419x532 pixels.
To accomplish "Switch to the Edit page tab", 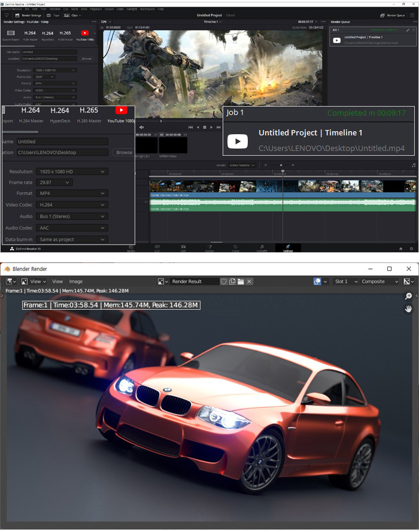I will point(183,248).
